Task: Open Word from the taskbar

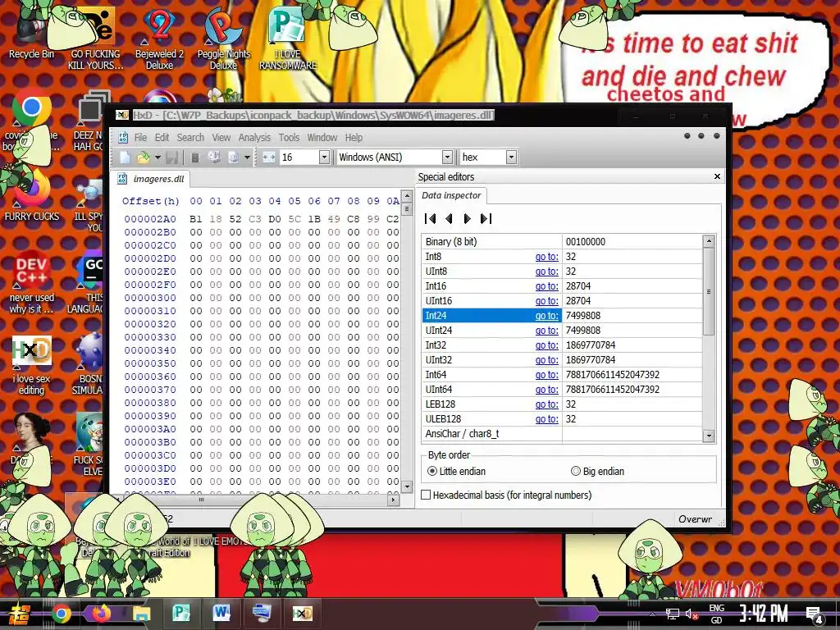Action: pos(221,614)
